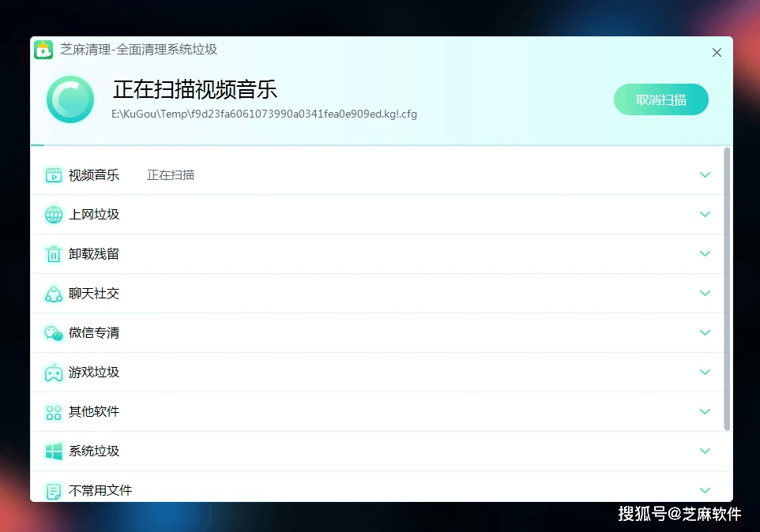This screenshot has height=532, width=760.
Task: Select the 不常用文件 category row
Action: tap(379, 489)
